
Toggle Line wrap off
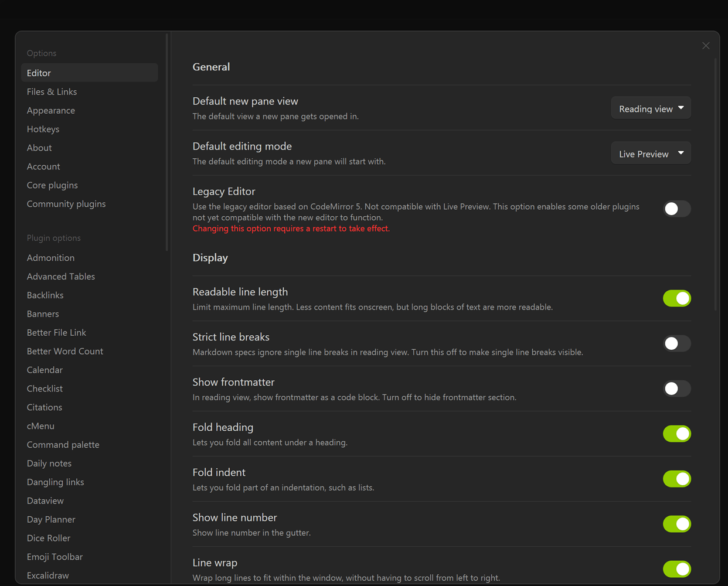[676, 569]
